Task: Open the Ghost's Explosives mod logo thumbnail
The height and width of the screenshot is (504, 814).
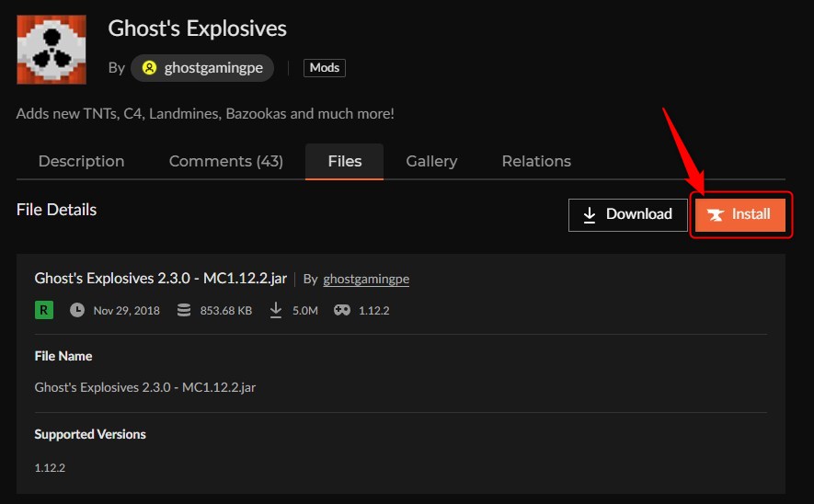Action: (x=52, y=50)
